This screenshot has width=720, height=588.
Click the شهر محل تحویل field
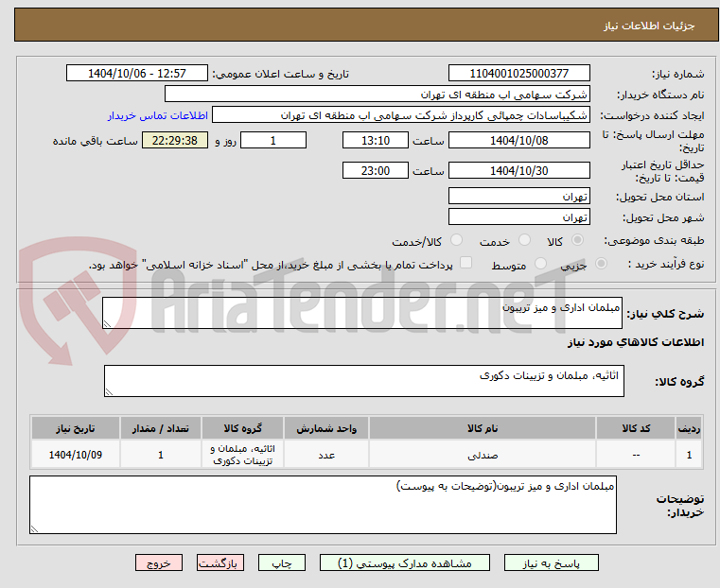(518, 216)
